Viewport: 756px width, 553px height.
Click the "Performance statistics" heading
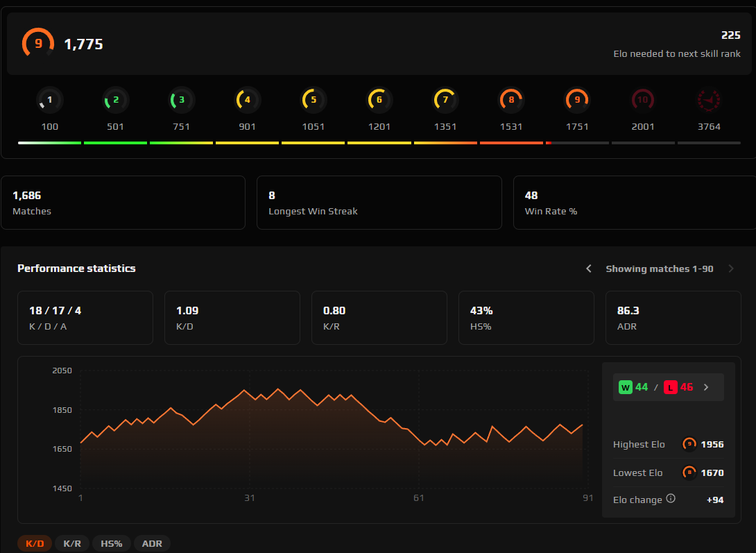click(x=76, y=268)
